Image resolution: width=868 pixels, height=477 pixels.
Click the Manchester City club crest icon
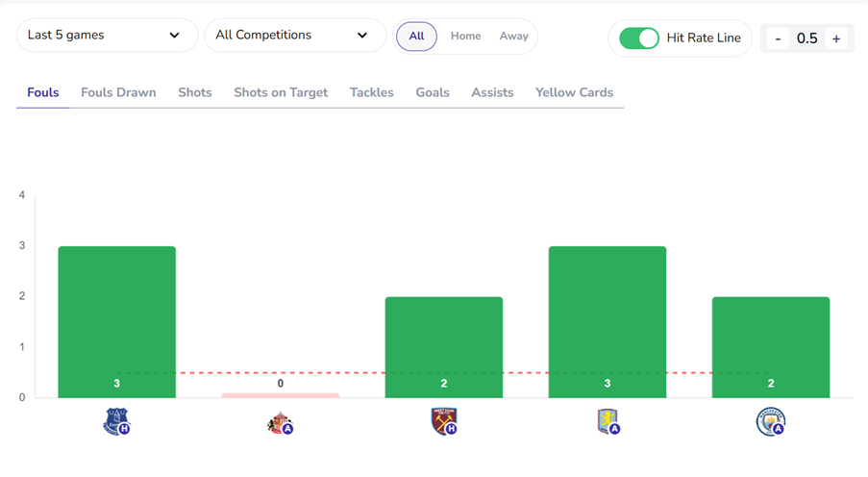pyautogui.click(x=770, y=421)
